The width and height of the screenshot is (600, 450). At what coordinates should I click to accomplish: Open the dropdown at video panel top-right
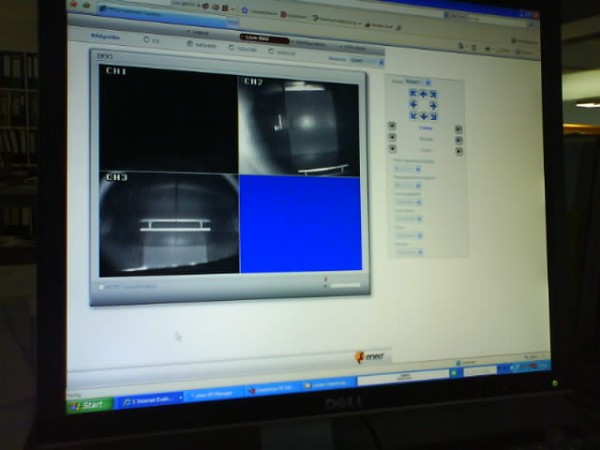[367, 61]
